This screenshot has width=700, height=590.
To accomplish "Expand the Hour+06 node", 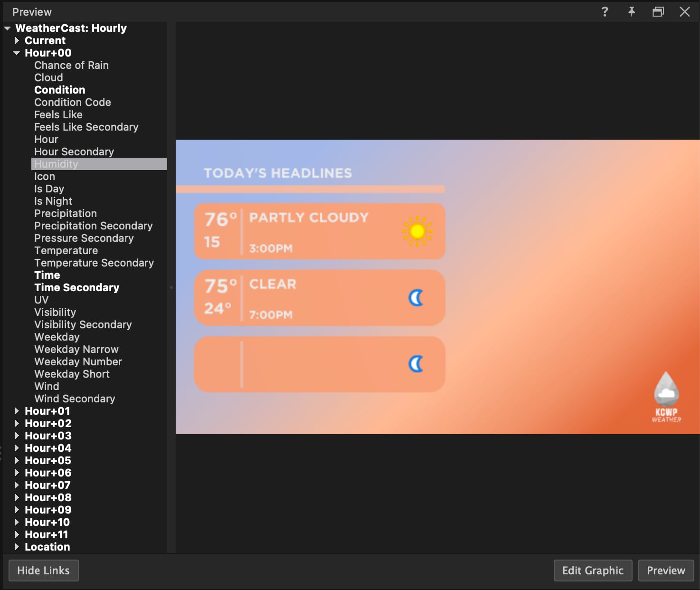I will coord(17,473).
